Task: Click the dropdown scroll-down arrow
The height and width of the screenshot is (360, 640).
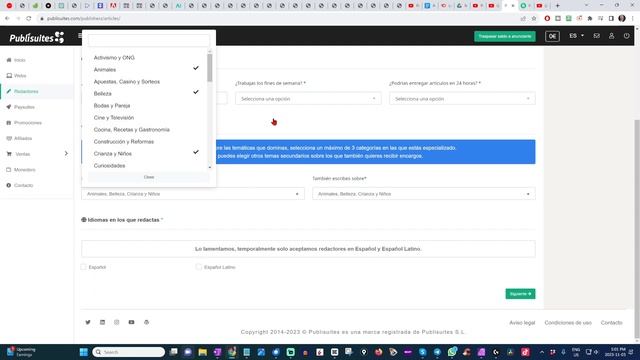Action: tap(210, 167)
